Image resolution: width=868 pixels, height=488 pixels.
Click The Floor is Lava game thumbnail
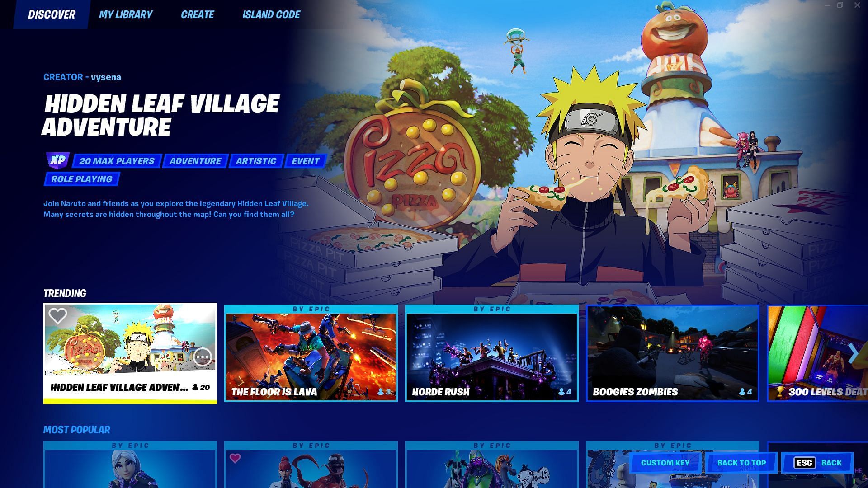[311, 353]
